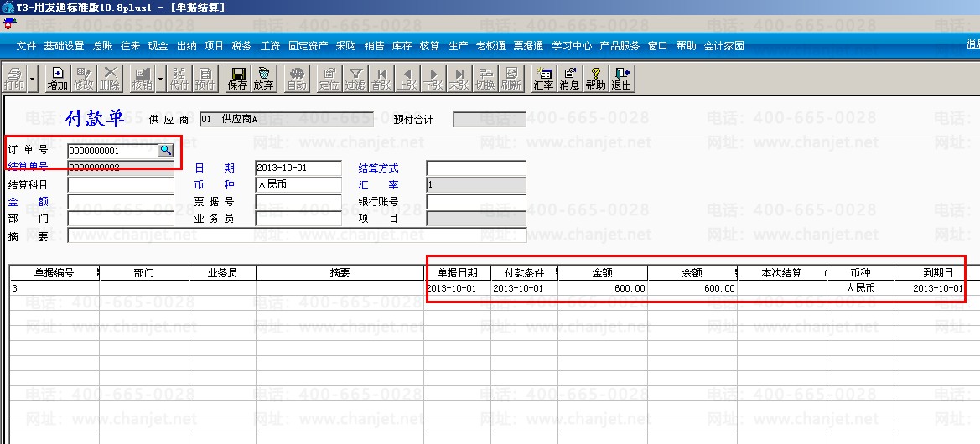Screen dimensions: 980x444
Task: Open the 库存 menu
Action: [x=402, y=46]
